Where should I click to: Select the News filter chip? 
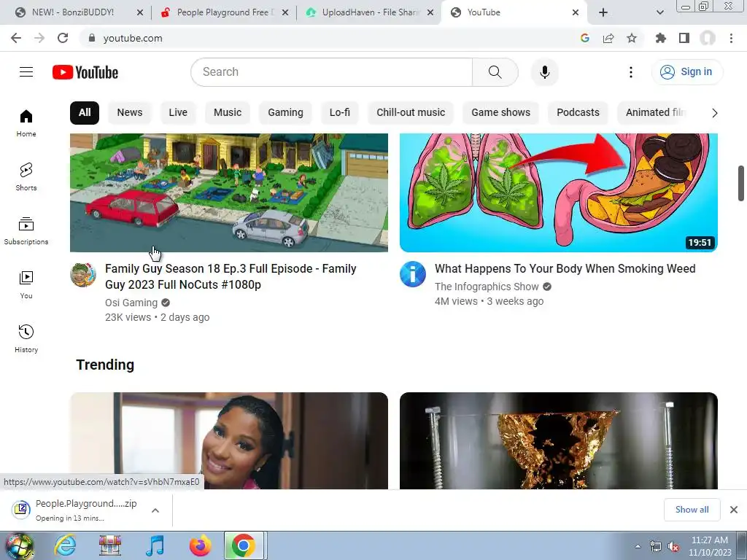click(130, 113)
